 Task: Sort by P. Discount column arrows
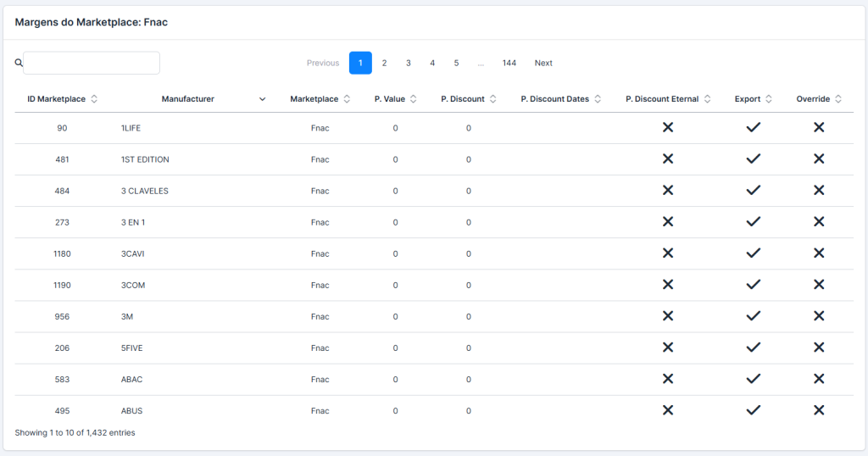(492, 99)
